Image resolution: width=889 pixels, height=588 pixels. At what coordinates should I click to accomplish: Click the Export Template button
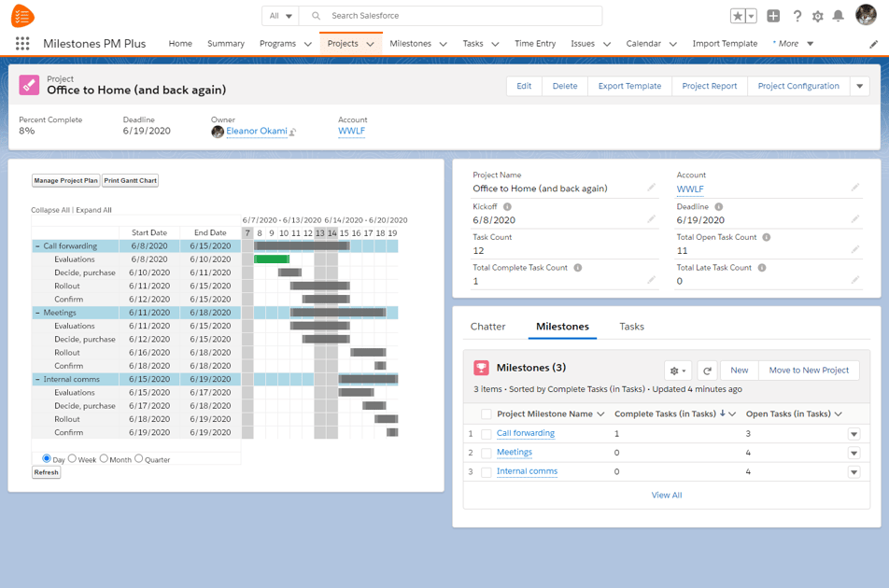[629, 86]
